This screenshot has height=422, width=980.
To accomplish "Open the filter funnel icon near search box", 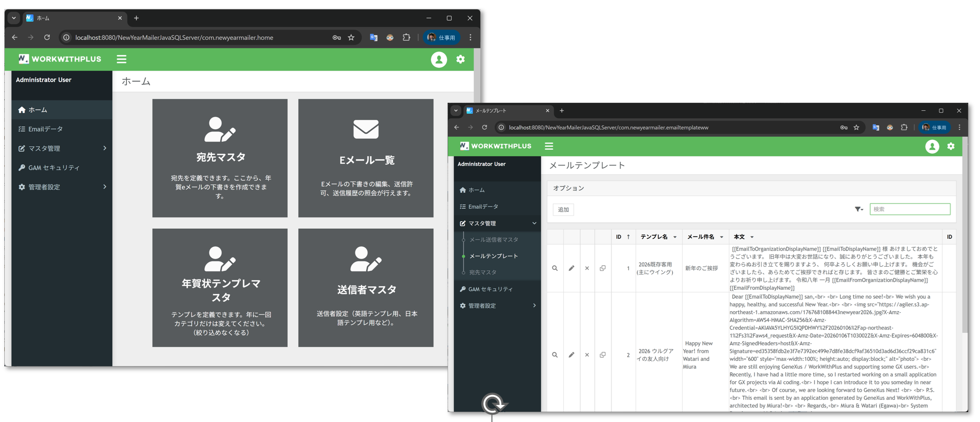I will [x=858, y=209].
